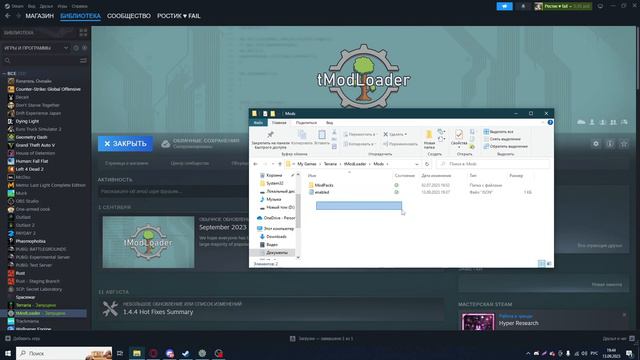This screenshot has height=360, width=640.
Task: Open the Steam announcements megaphone button
Action: coord(504,6)
